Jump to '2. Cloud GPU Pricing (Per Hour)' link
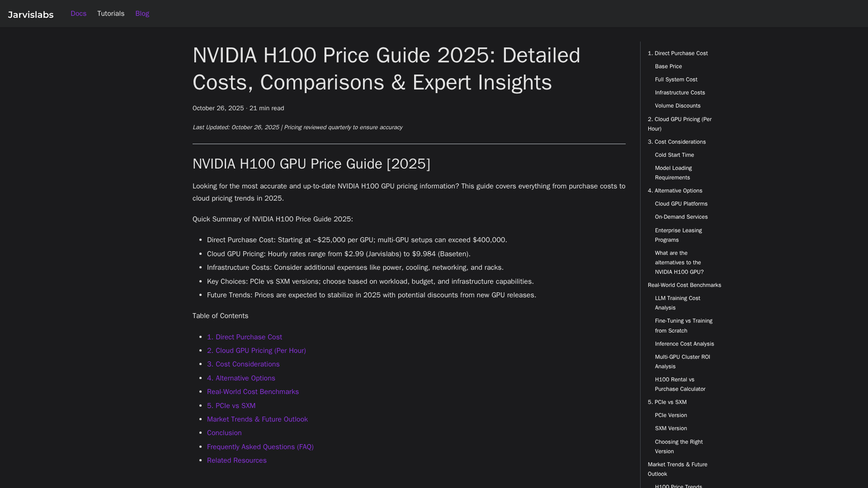 coord(256,351)
